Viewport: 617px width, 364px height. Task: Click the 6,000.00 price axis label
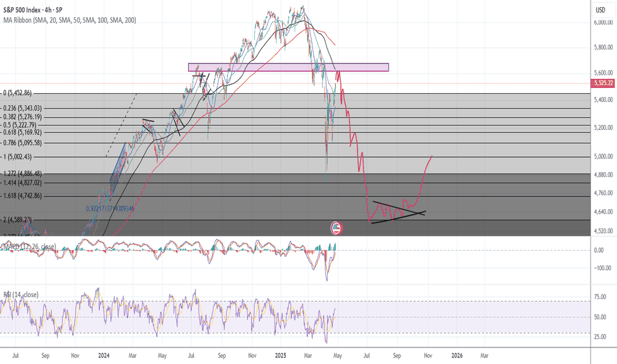click(x=603, y=23)
